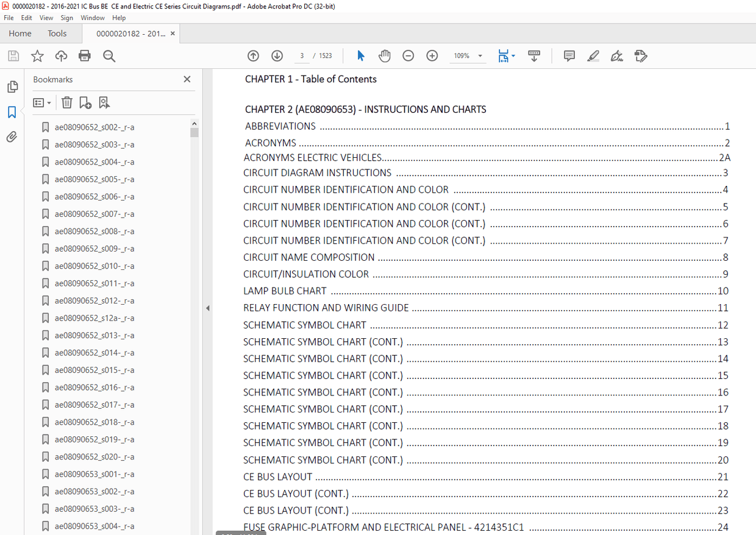
Task: Click the Print file icon
Action: 85,56
